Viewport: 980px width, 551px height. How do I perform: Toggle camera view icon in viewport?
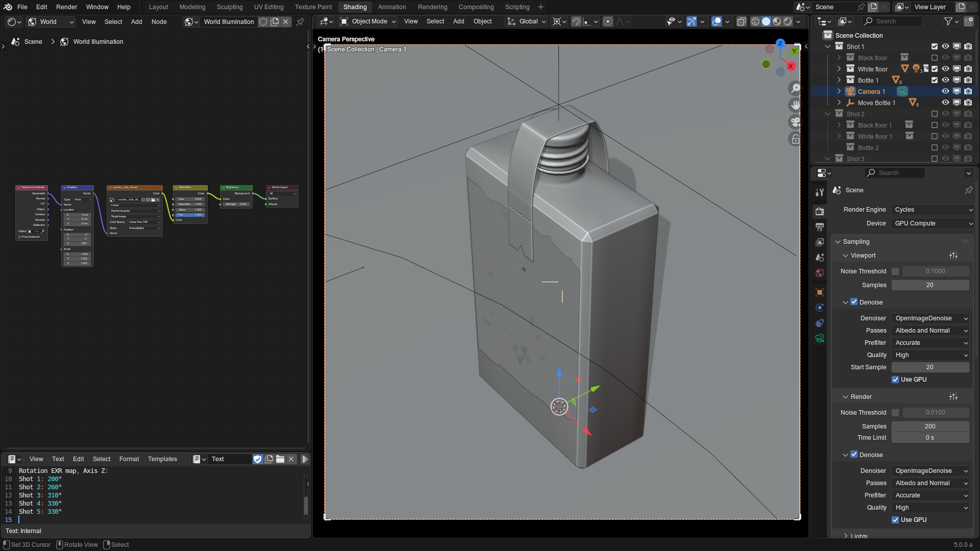pyautogui.click(x=795, y=122)
